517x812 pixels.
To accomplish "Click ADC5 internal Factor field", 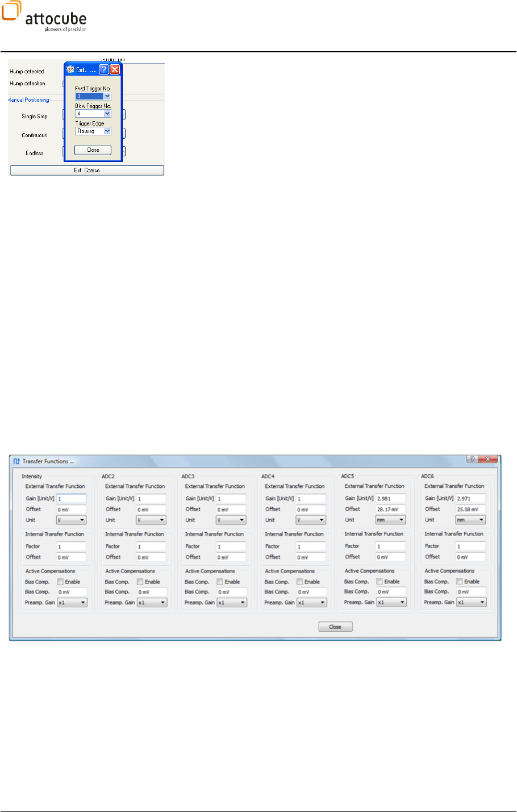I will [390, 546].
